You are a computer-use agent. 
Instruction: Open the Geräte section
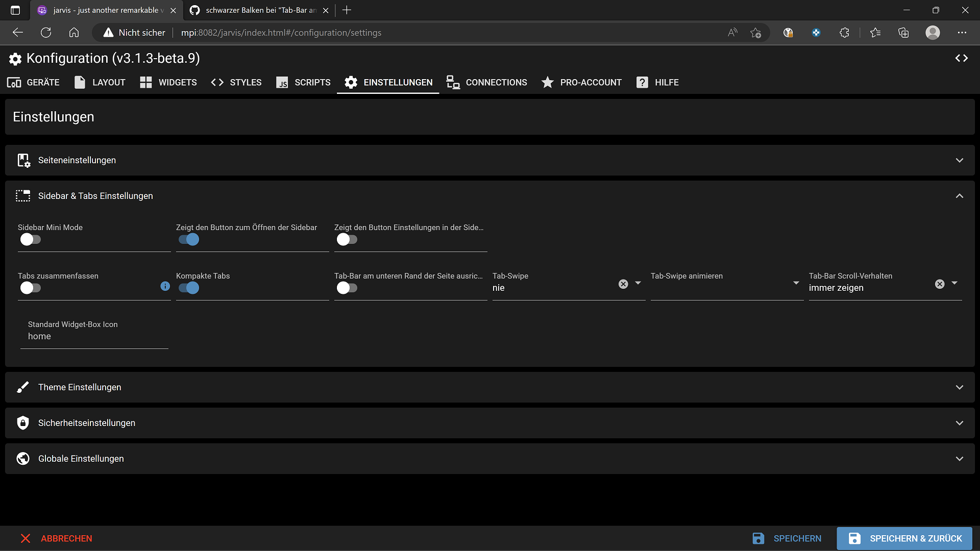(32, 82)
